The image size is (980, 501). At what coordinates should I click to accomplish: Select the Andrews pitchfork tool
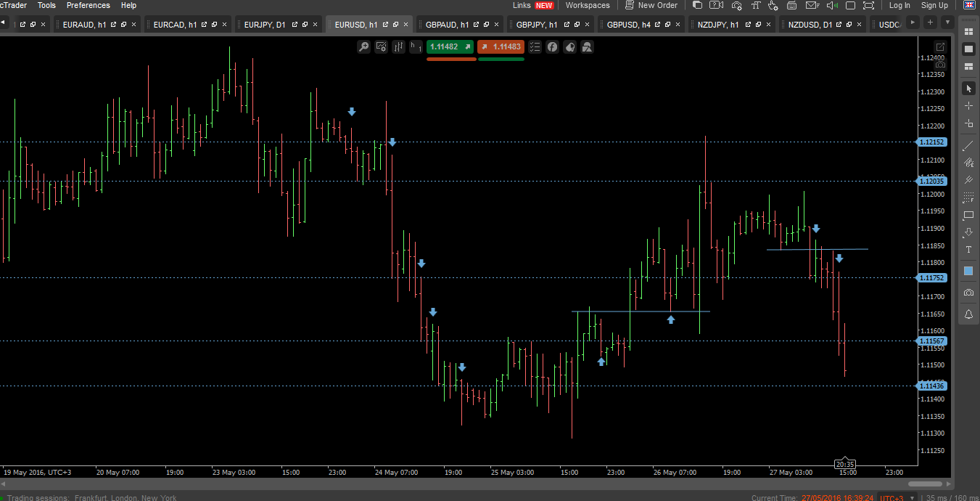968,180
